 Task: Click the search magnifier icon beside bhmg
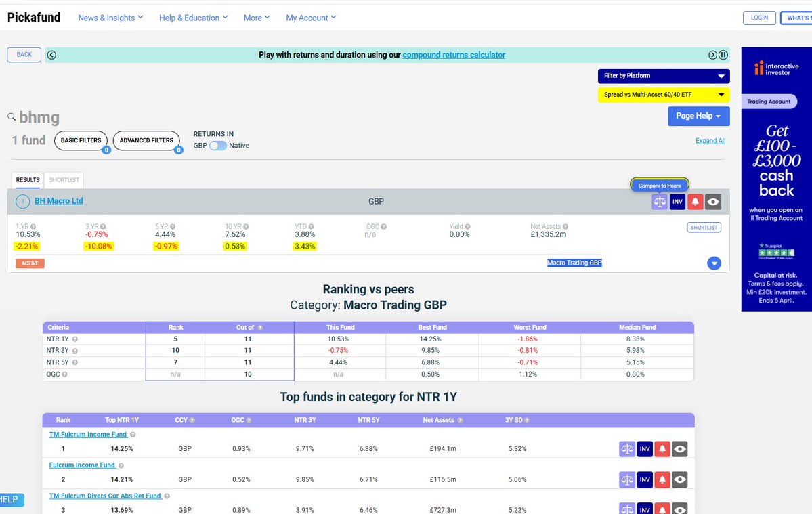(x=12, y=117)
